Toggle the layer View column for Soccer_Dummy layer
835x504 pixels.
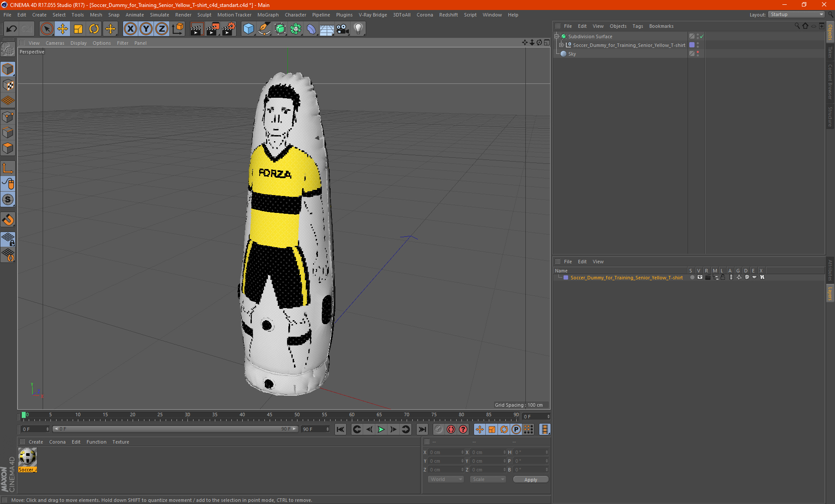coord(700,277)
